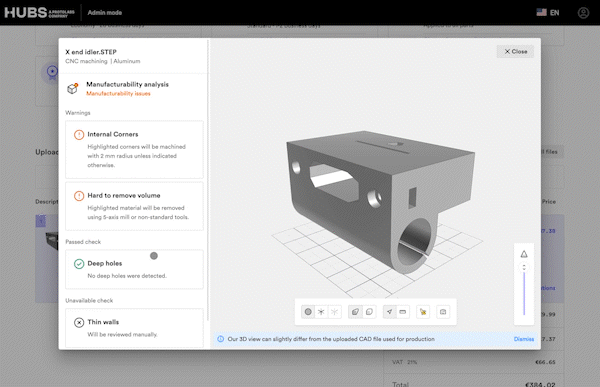Close the manufacturability viewer dialog
Screen dimensions: 600x387
point(515,51)
